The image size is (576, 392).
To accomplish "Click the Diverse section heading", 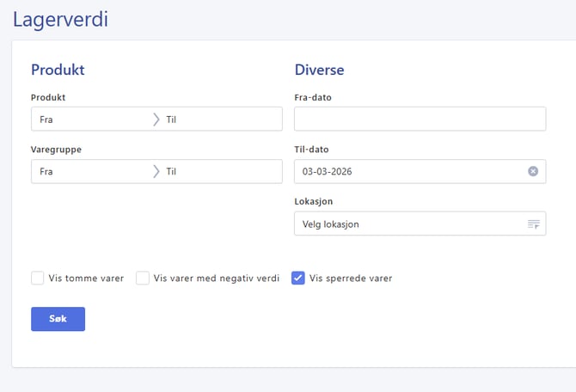I will point(319,70).
